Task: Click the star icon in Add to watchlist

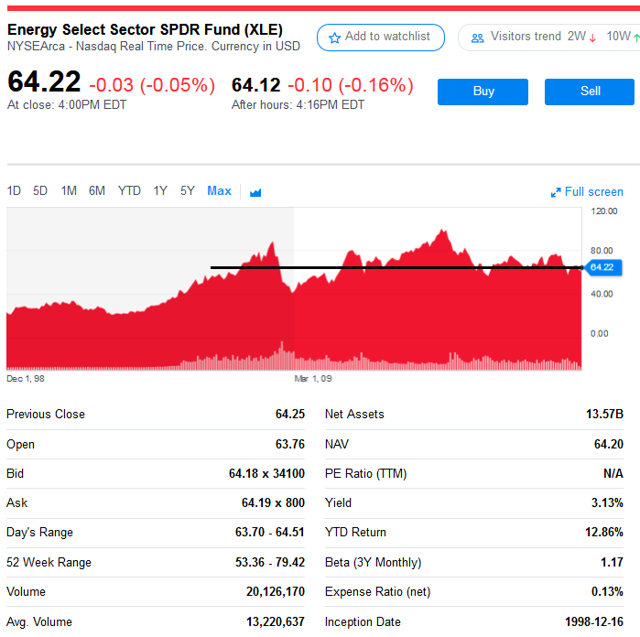Action: [x=334, y=38]
